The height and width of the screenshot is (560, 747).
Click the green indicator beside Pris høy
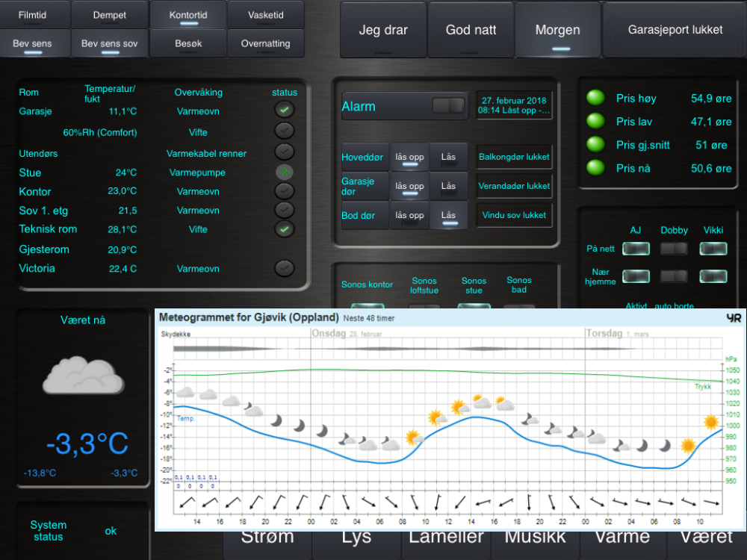click(x=595, y=98)
